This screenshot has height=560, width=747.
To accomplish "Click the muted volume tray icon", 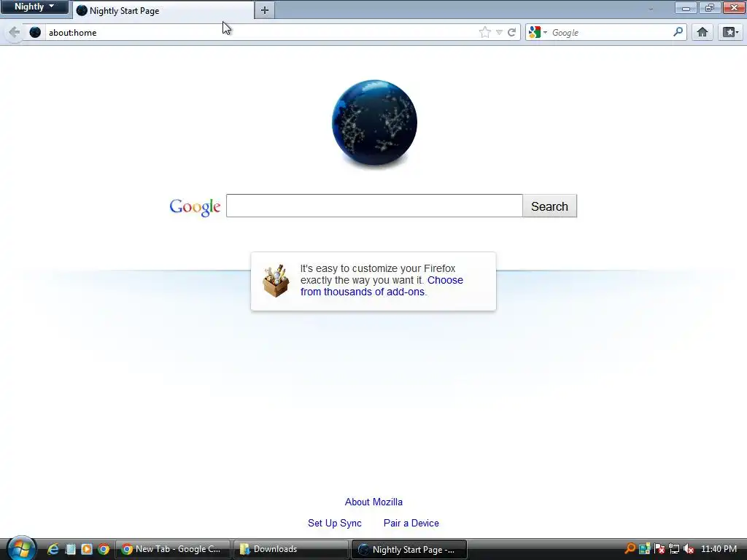I will [x=689, y=549].
